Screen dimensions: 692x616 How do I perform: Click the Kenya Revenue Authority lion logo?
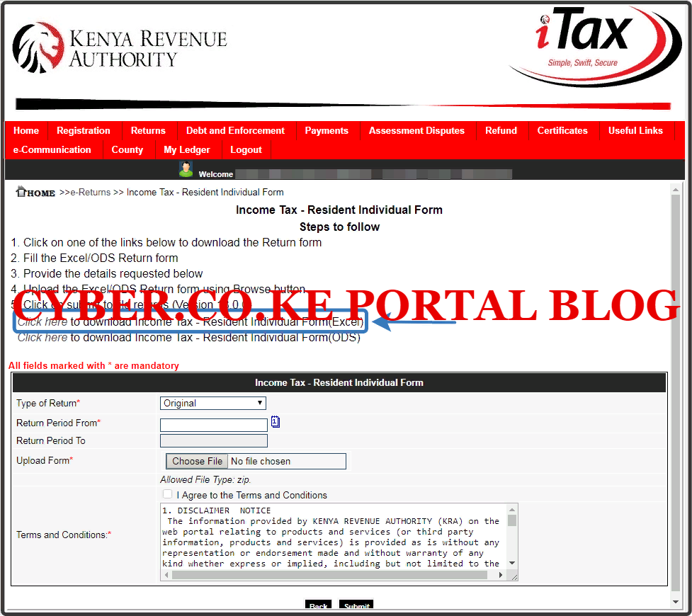[x=38, y=47]
